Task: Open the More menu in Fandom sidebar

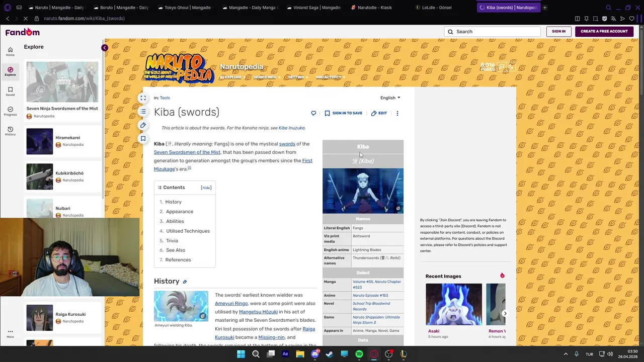Action: pos(10,334)
